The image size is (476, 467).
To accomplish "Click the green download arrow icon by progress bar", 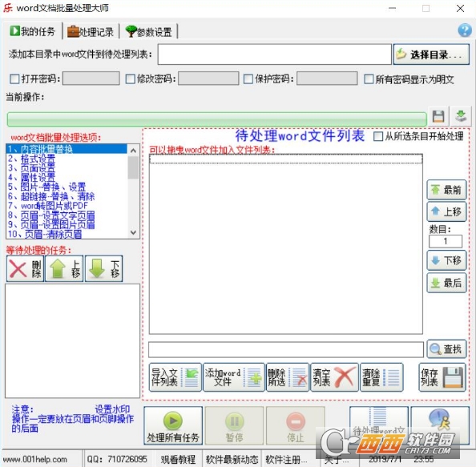I will 461,116.
